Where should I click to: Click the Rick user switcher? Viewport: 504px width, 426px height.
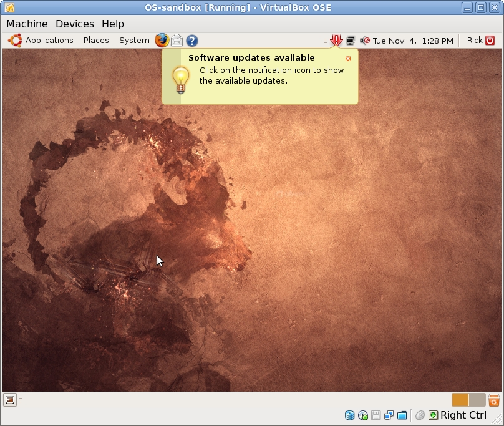[475, 41]
